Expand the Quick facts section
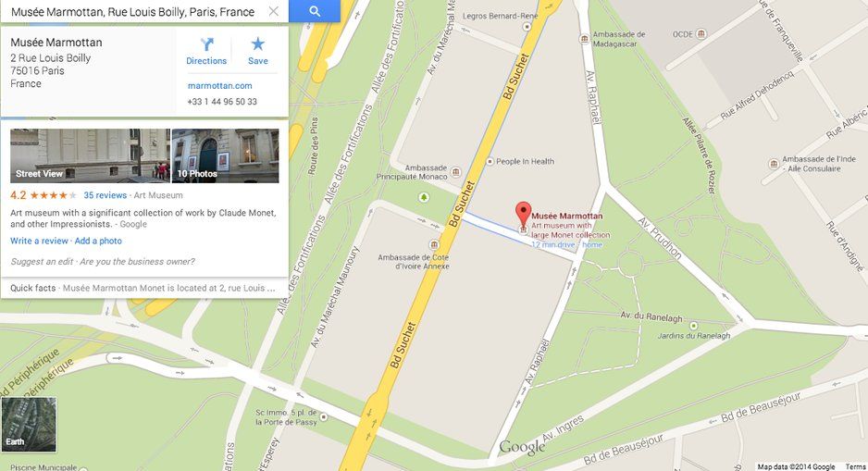The width and height of the screenshot is (868, 471). [x=144, y=288]
